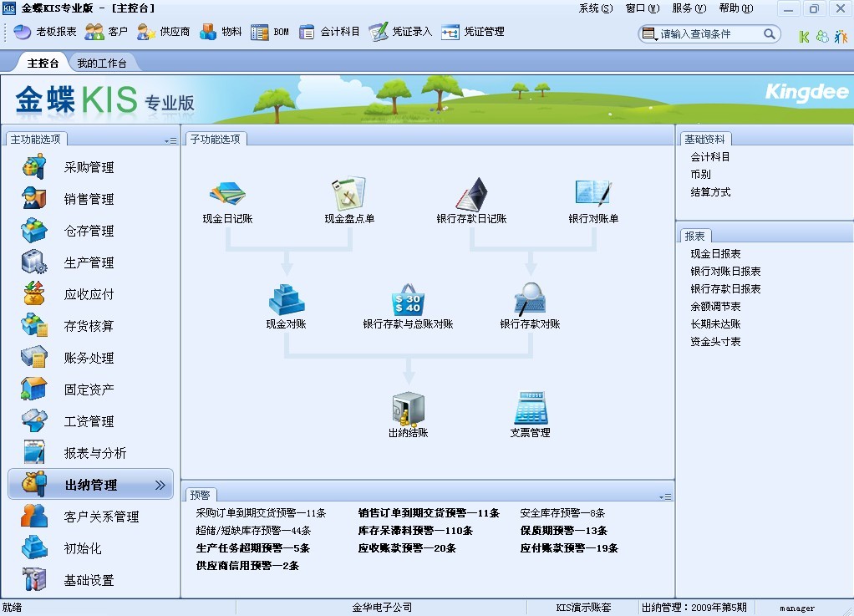854x616 pixels.
Task: Click the green K icon at top right
Action: (804, 37)
